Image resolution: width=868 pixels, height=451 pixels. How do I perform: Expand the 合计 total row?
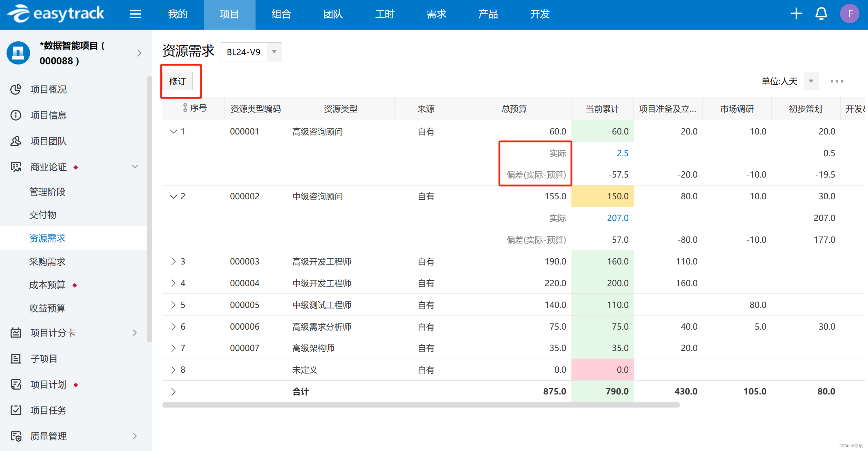tap(173, 392)
